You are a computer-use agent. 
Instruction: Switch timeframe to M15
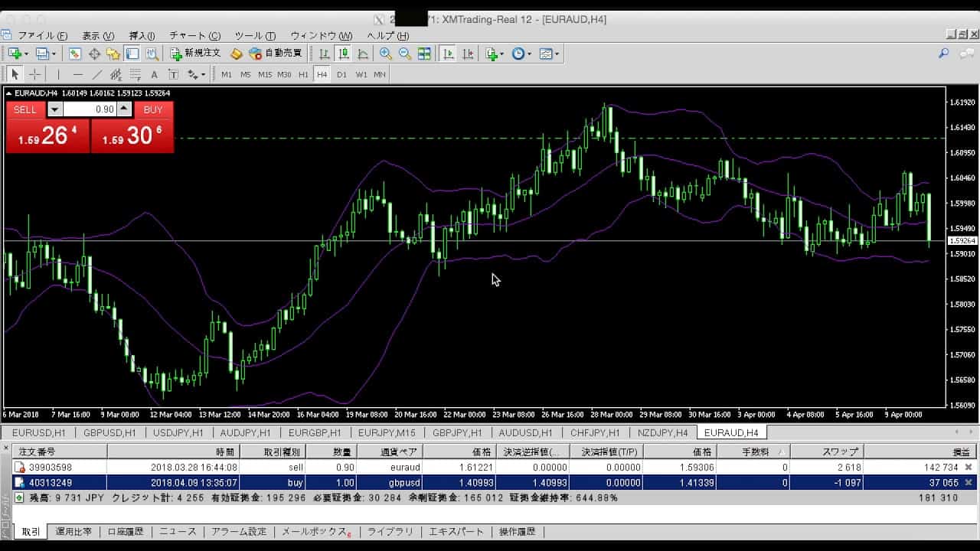coord(265,74)
